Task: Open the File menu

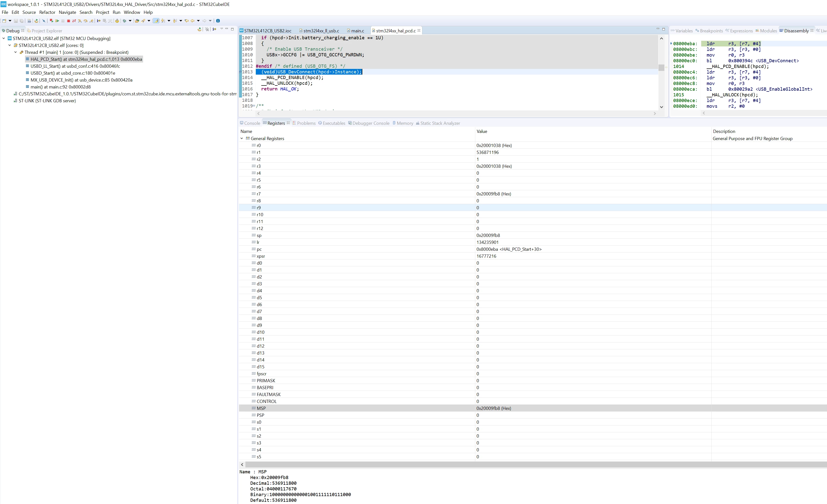Action: click(x=5, y=12)
